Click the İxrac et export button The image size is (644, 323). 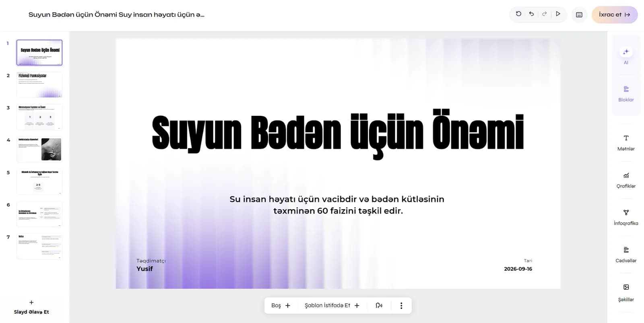pyautogui.click(x=614, y=14)
